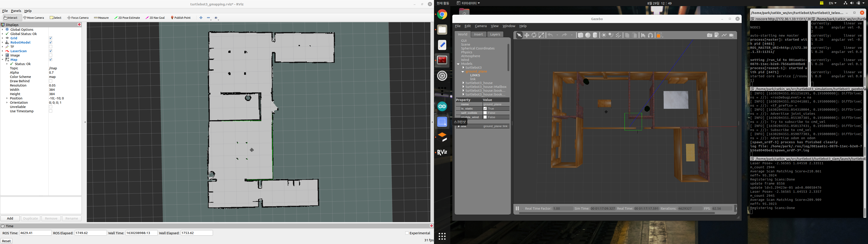
Task: Expand turtlebot3 model in Gazebo tree
Action: pyautogui.click(x=463, y=68)
